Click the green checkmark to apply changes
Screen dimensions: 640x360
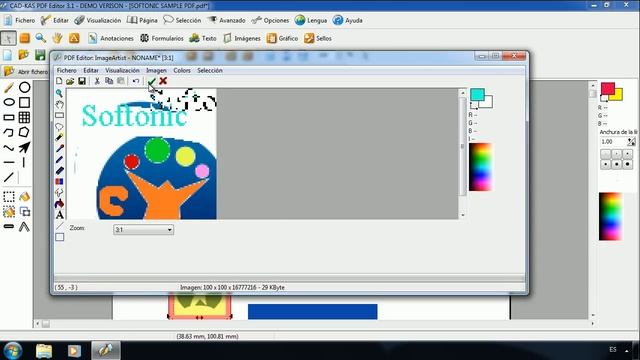pyautogui.click(x=151, y=81)
